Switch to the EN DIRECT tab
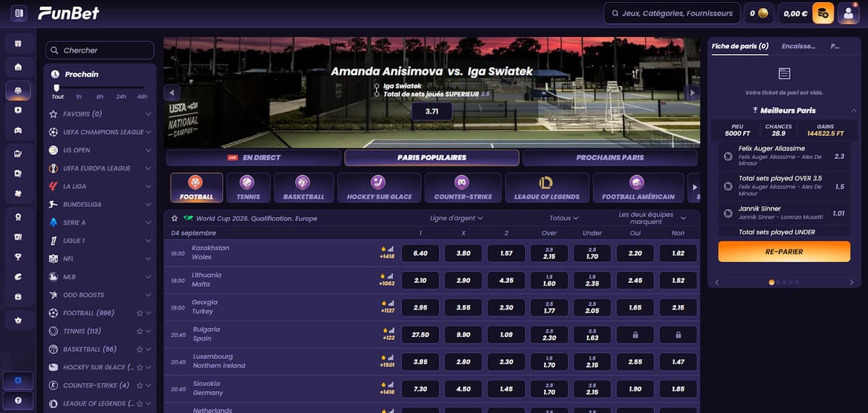Image resolution: width=868 pixels, height=413 pixels. click(253, 158)
